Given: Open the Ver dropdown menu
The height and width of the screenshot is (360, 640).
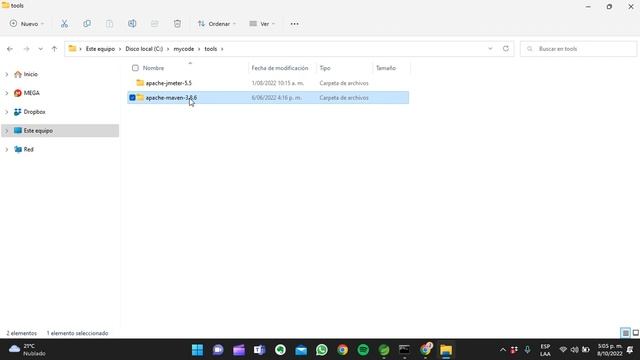Looking at the screenshot, I should (262, 24).
